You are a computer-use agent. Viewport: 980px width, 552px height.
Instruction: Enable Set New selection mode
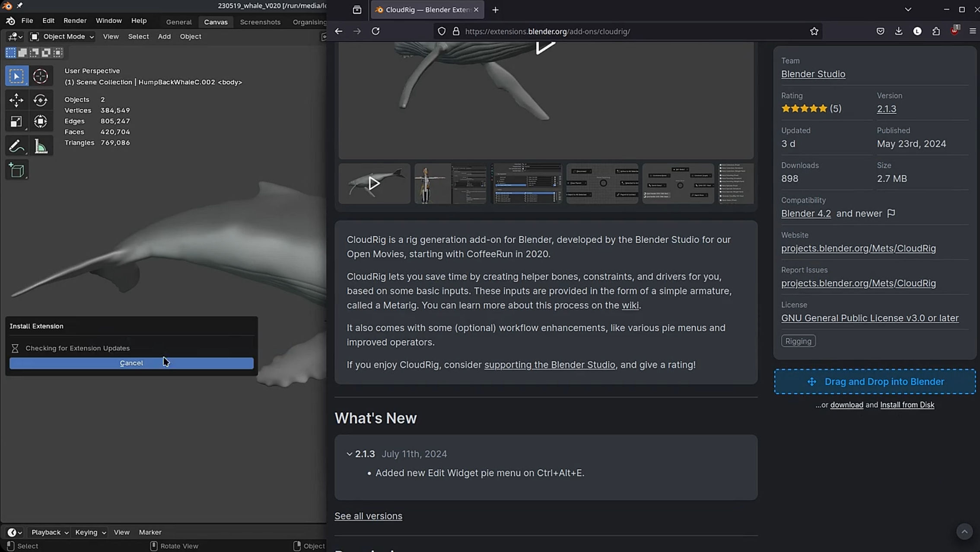click(10, 53)
